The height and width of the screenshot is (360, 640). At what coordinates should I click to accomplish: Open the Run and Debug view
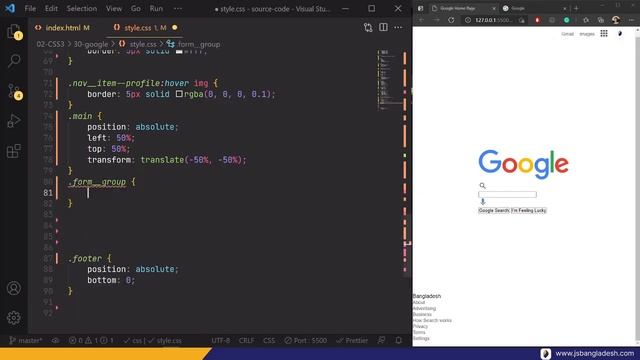[x=14, y=121]
